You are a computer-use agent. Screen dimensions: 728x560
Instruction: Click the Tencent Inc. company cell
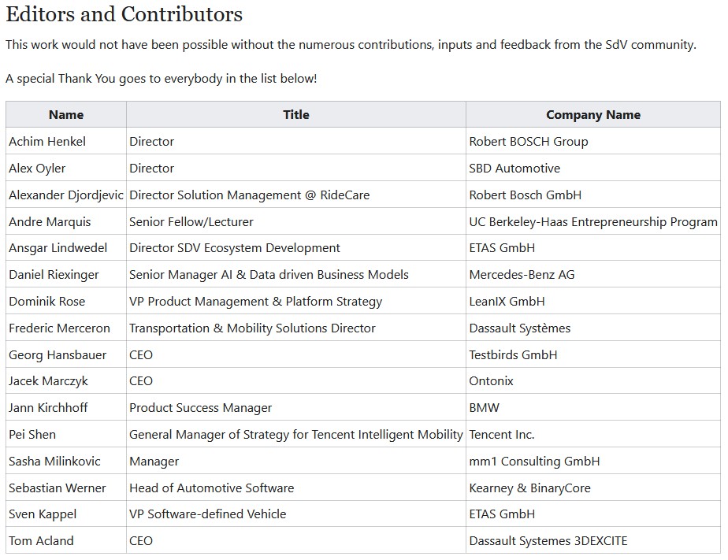pyautogui.click(x=501, y=435)
